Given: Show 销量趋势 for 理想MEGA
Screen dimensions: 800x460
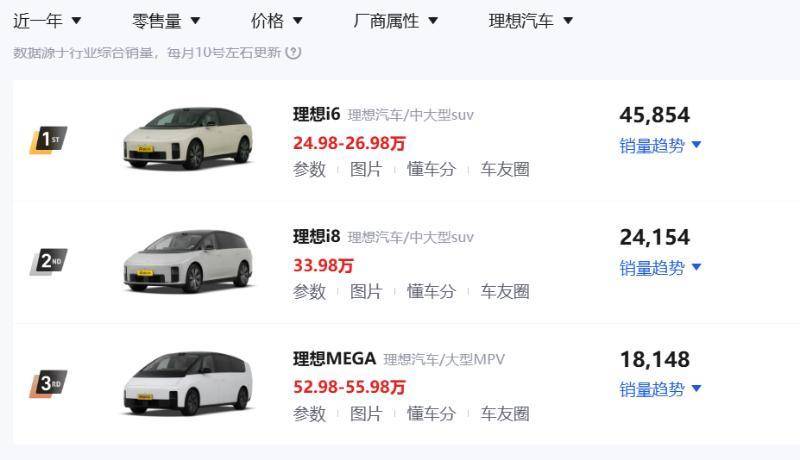Looking at the screenshot, I should click(661, 389).
